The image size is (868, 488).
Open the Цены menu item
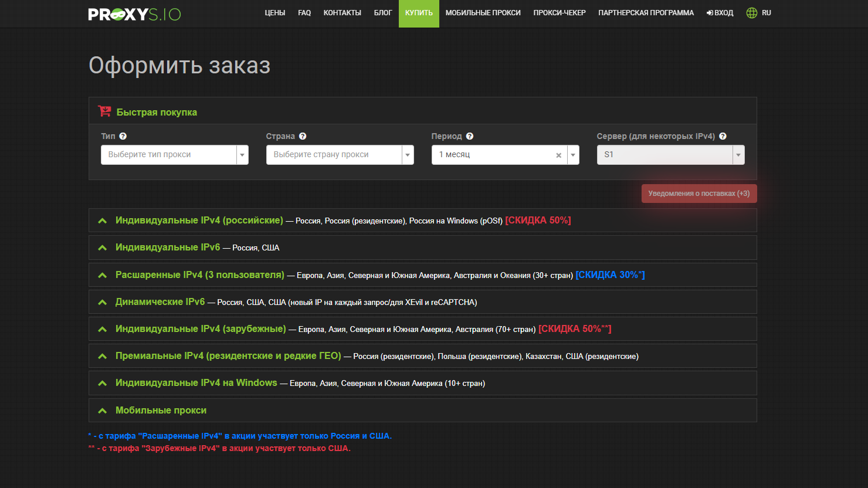(x=275, y=13)
